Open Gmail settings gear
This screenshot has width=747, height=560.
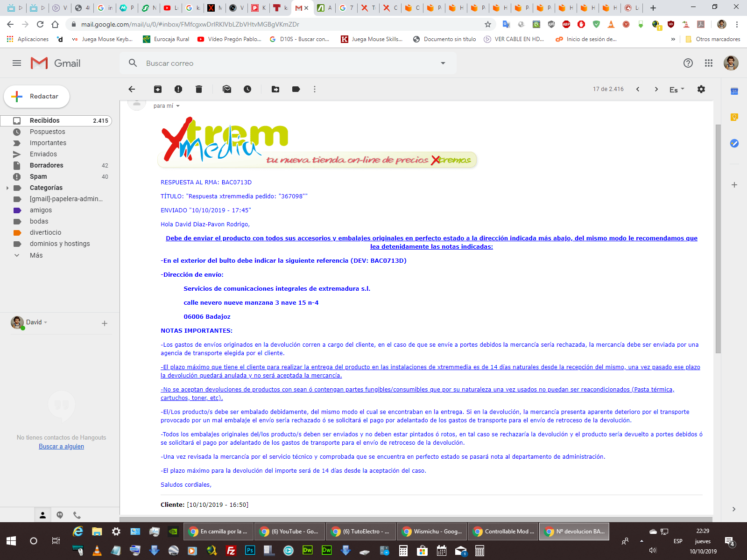(701, 89)
